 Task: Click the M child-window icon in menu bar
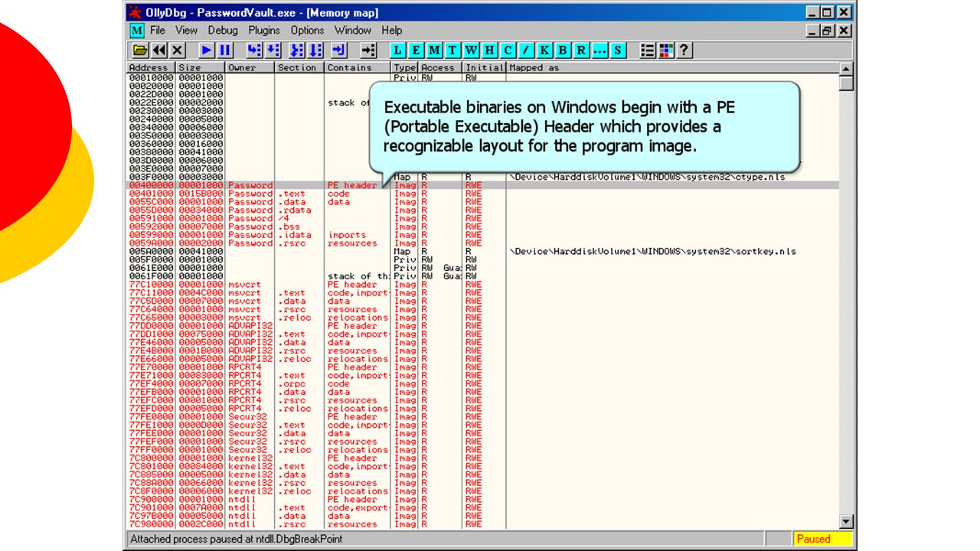click(x=137, y=31)
